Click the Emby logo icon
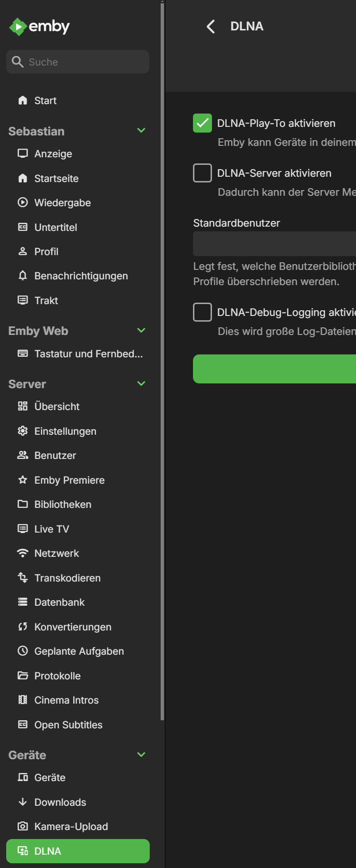 [18, 27]
